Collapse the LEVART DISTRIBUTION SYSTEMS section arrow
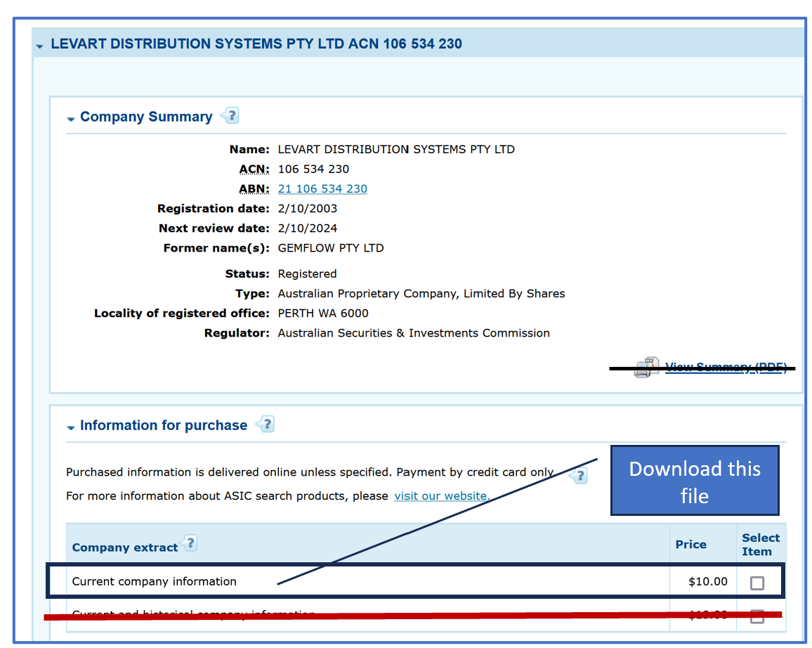The height and width of the screenshot is (648, 812). tap(40, 46)
